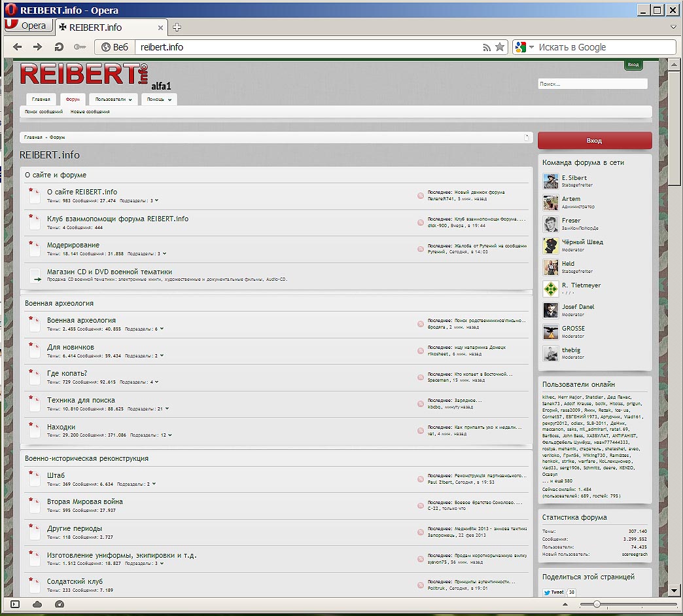Open E.Sibert avatar in the staff list
683x616 pixels.
(551, 181)
